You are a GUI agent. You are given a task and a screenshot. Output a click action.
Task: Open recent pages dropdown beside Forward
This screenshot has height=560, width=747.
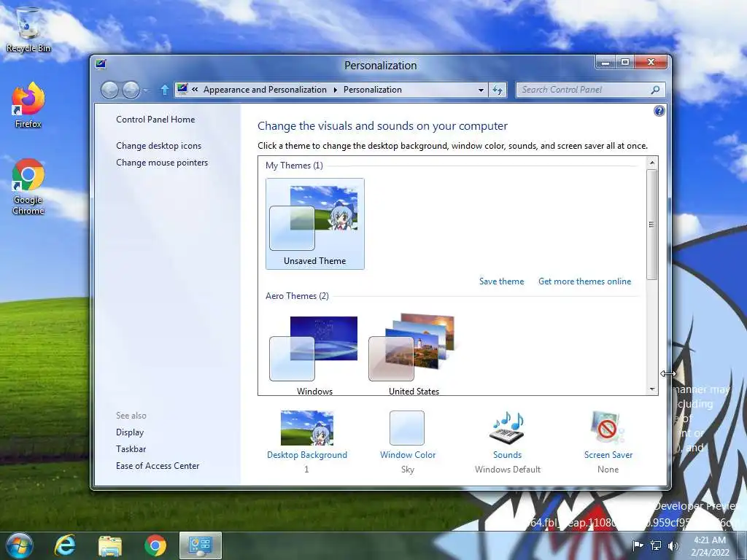(145, 90)
